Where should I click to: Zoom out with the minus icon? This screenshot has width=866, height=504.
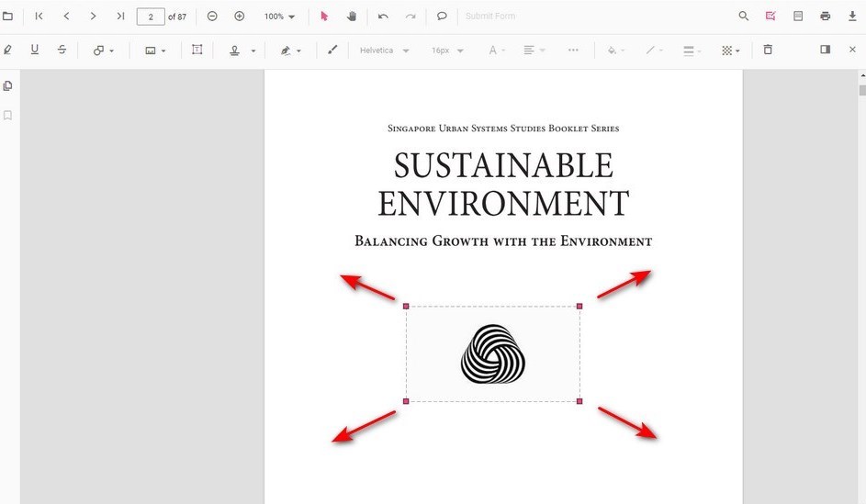[212, 17]
